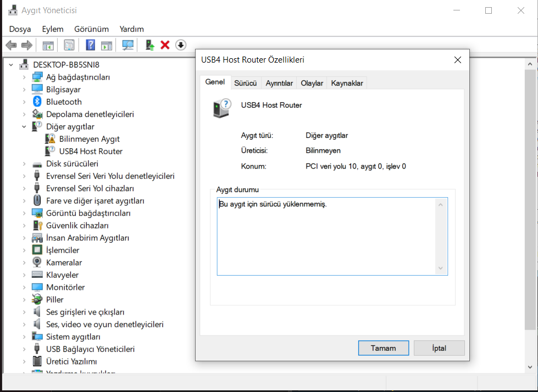Viewport: 538px width, 392px height.
Task: Click the Üretici Yazılımı chip icon
Action: click(x=37, y=361)
